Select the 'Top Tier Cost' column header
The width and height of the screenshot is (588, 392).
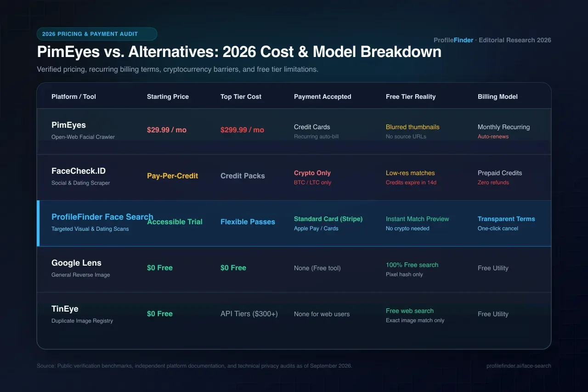coord(241,97)
